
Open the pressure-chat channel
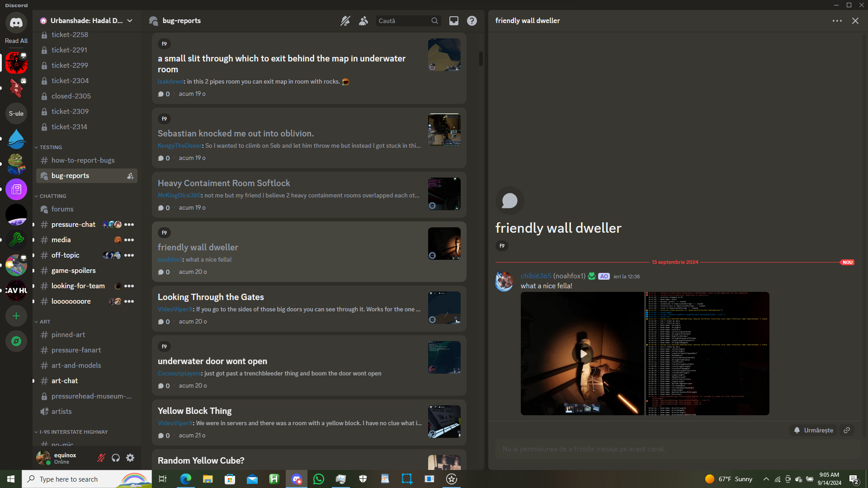[x=73, y=225]
